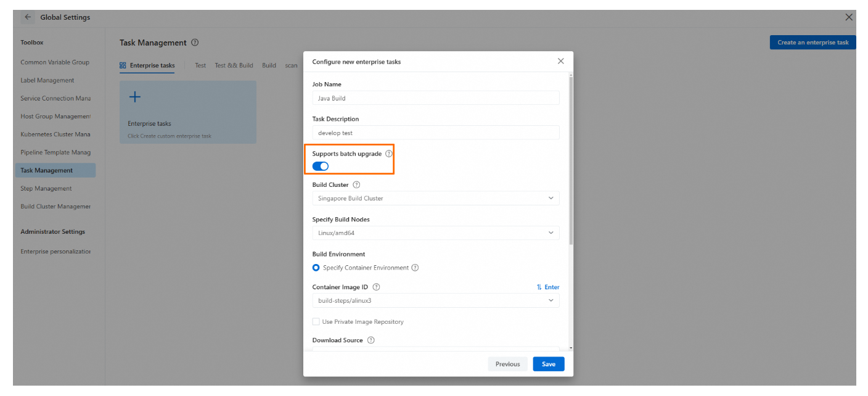Click the Enterprise tasks card
868x396 pixels.
coord(188,112)
